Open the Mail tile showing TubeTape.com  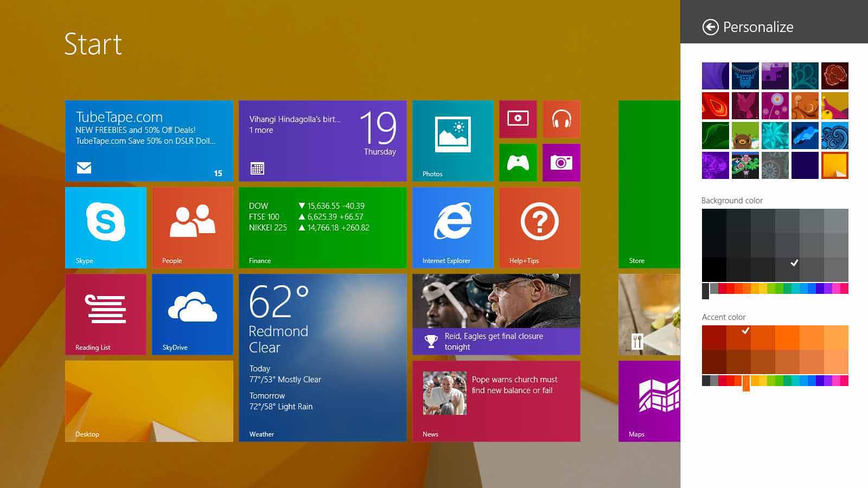[149, 141]
